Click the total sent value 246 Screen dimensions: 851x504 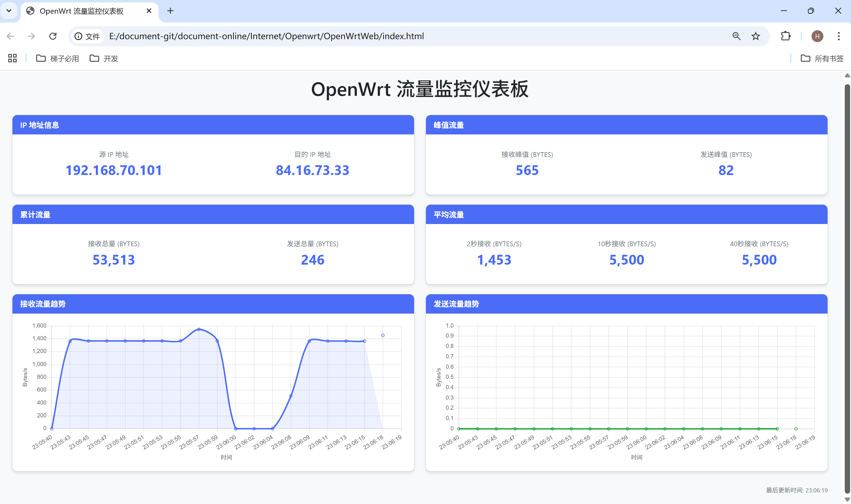coord(313,260)
